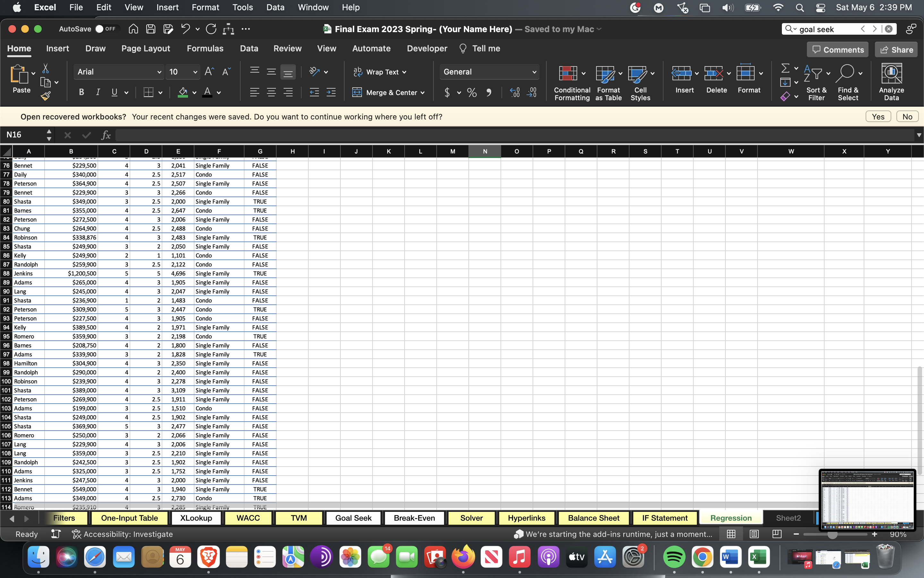The image size is (924, 578).
Task: Expand the formula bar chevron
Action: (x=919, y=135)
